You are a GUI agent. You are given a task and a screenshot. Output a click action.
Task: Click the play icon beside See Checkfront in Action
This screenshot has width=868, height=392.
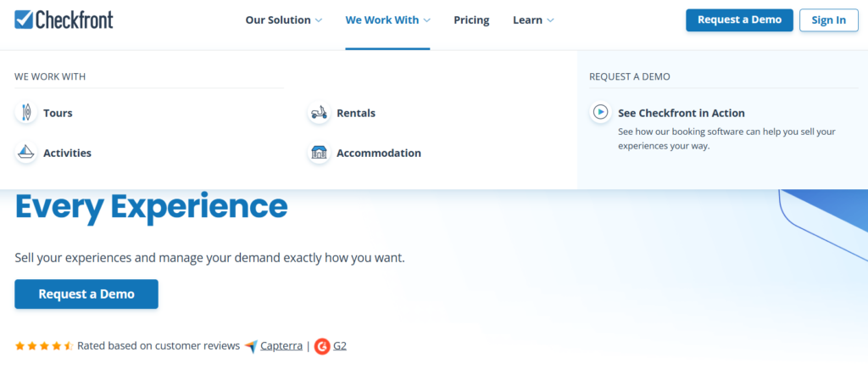click(600, 112)
